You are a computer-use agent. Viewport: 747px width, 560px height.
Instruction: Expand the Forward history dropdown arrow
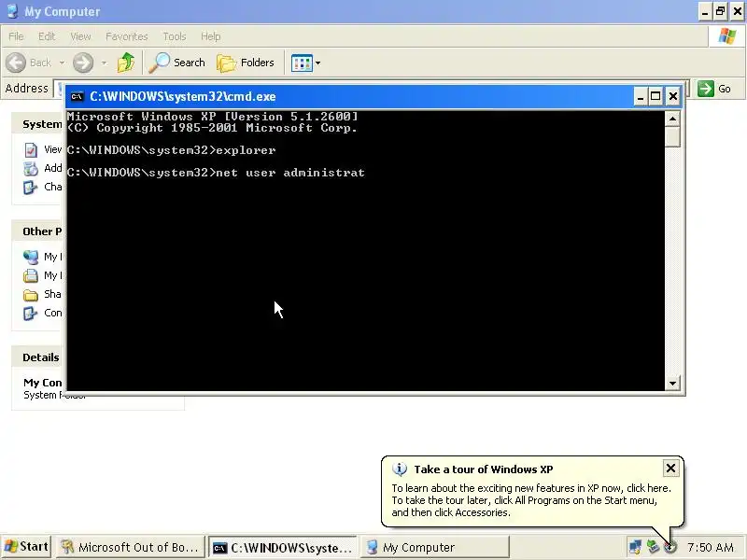104,63
